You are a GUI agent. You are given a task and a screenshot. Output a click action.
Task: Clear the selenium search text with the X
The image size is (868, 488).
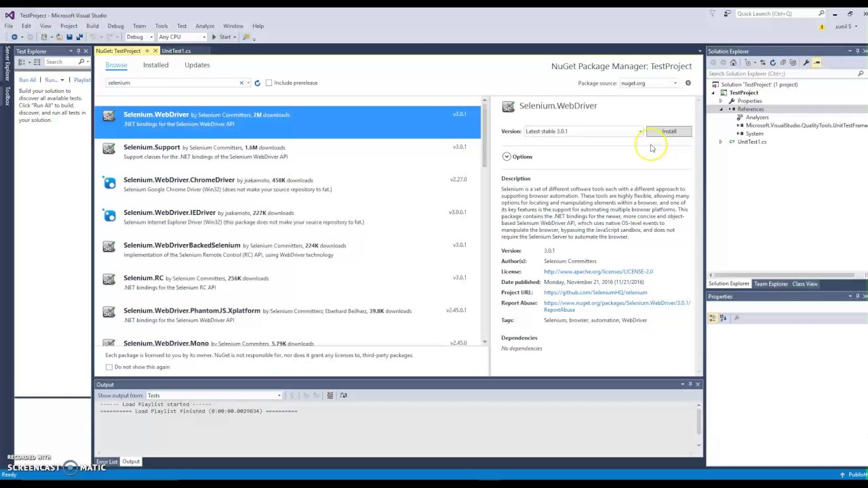coord(241,83)
